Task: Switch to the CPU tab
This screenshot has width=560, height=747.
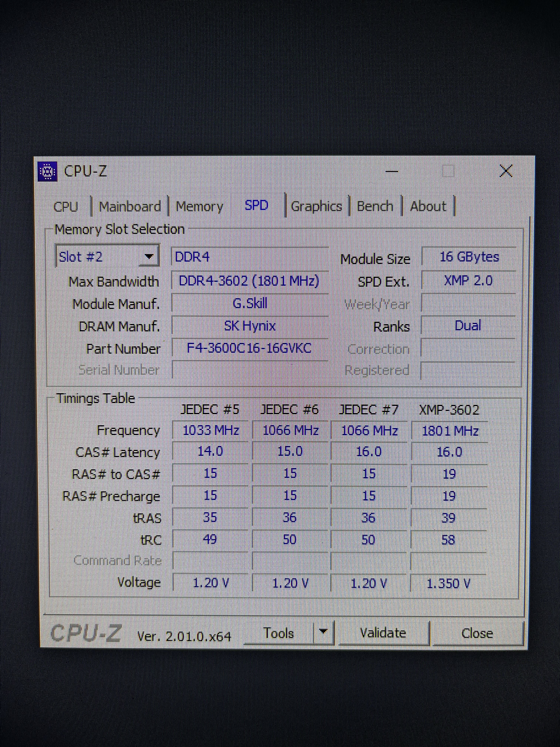Action: (x=66, y=207)
